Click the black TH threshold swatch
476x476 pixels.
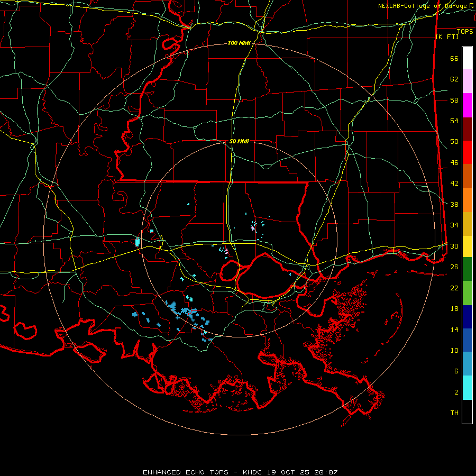coord(467,411)
